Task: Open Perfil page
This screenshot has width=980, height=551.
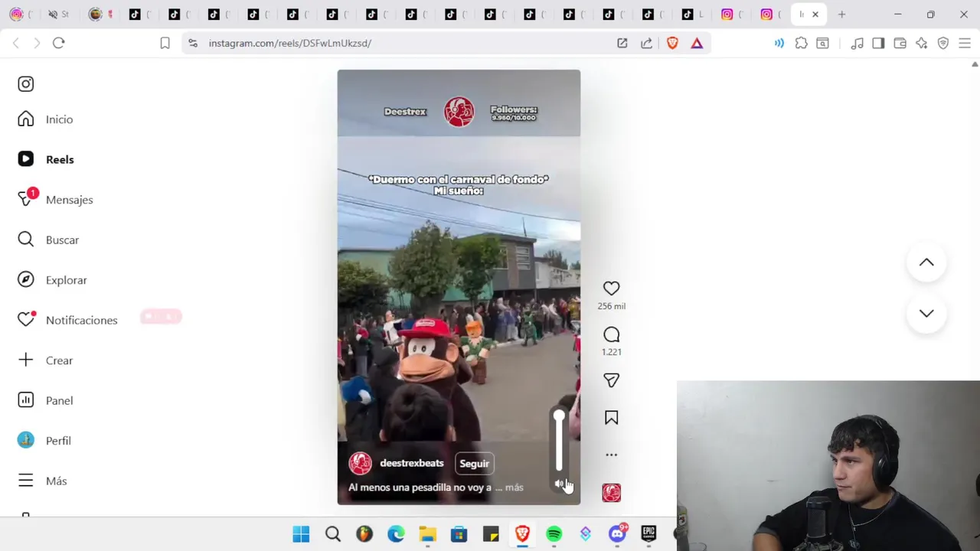Action: click(44, 441)
